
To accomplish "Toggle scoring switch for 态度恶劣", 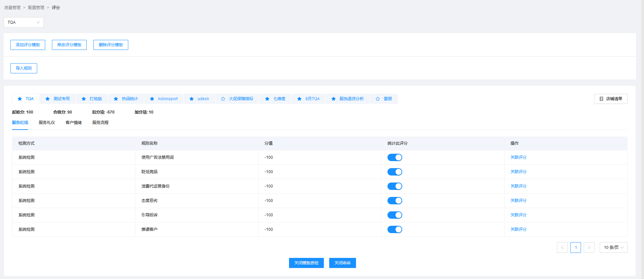I will pyautogui.click(x=395, y=201).
